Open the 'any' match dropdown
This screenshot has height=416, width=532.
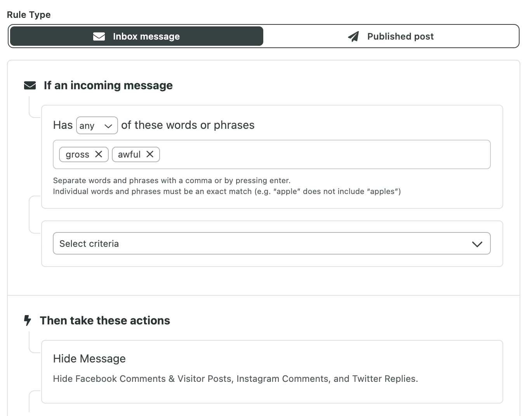(x=97, y=125)
